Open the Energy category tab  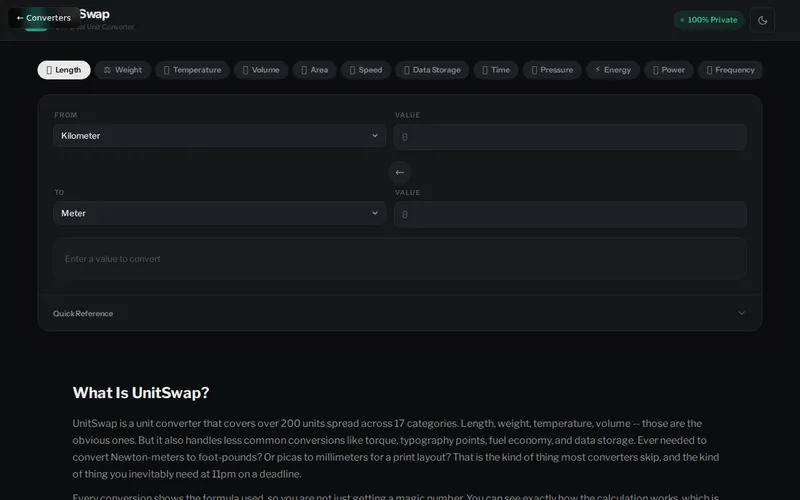coord(613,70)
